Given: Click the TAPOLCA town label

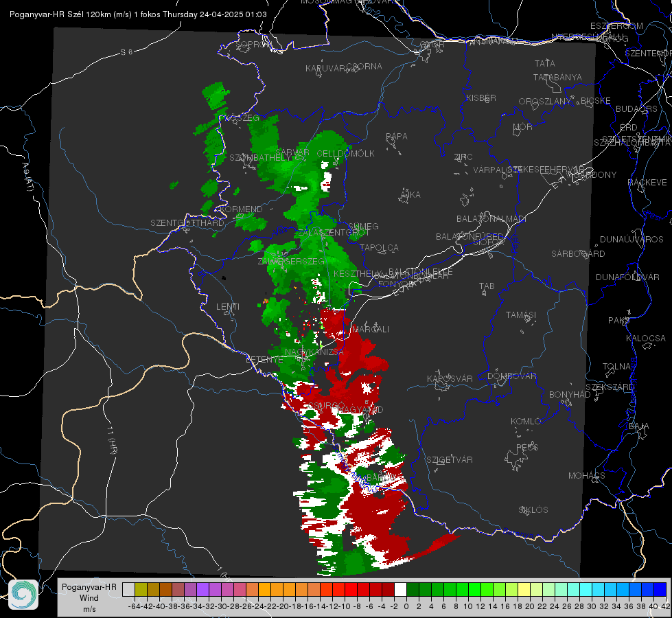Looking at the screenshot, I should [379, 248].
